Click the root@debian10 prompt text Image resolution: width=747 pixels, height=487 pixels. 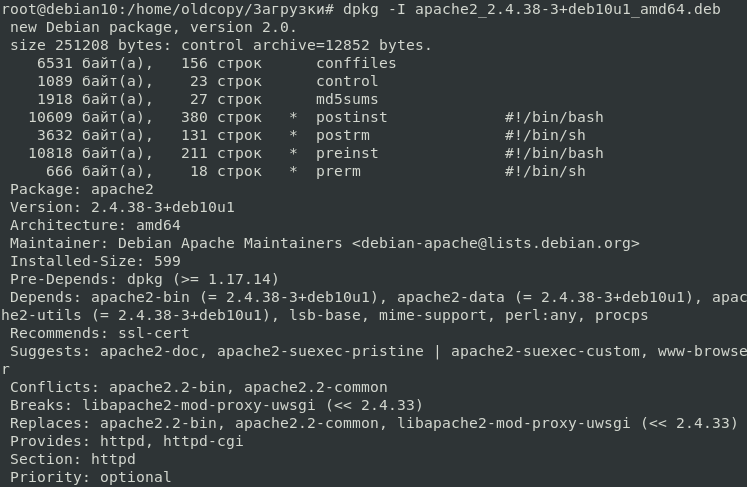(x=50, y=9)
